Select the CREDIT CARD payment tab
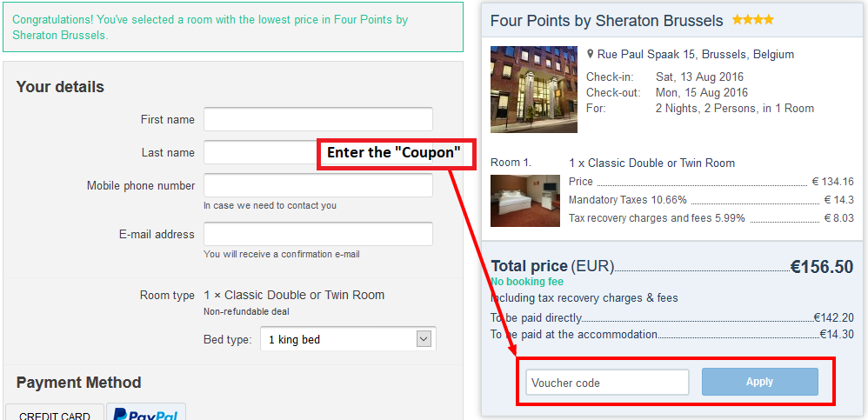The image size is (868, 420). point(55,415)
